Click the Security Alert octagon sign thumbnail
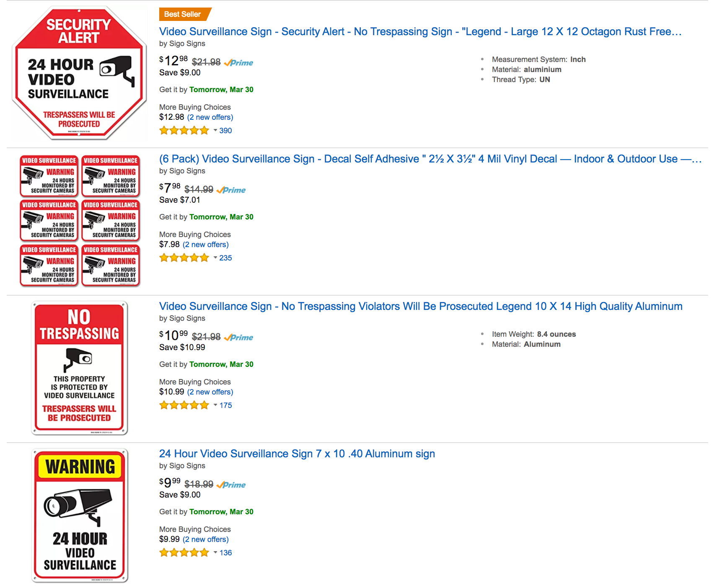The height and width of the screenshot is (588, 714). pos(79,73)
